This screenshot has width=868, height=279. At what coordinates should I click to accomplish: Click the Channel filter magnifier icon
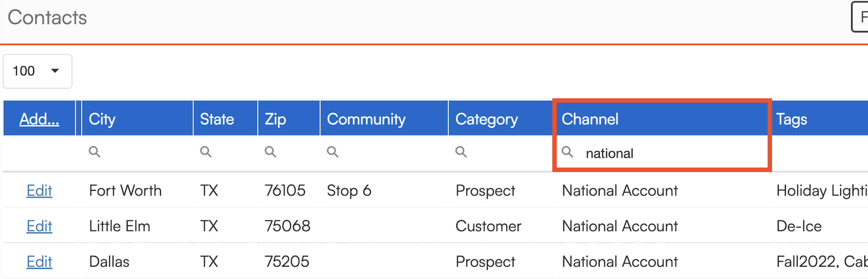tap(567, 152)
